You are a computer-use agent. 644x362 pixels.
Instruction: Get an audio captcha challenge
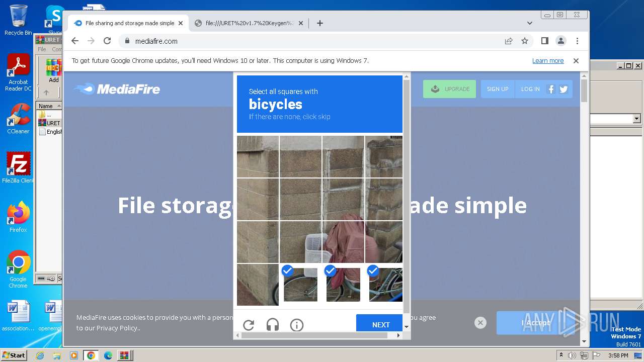pyautogui.click(x=273, y=325)
